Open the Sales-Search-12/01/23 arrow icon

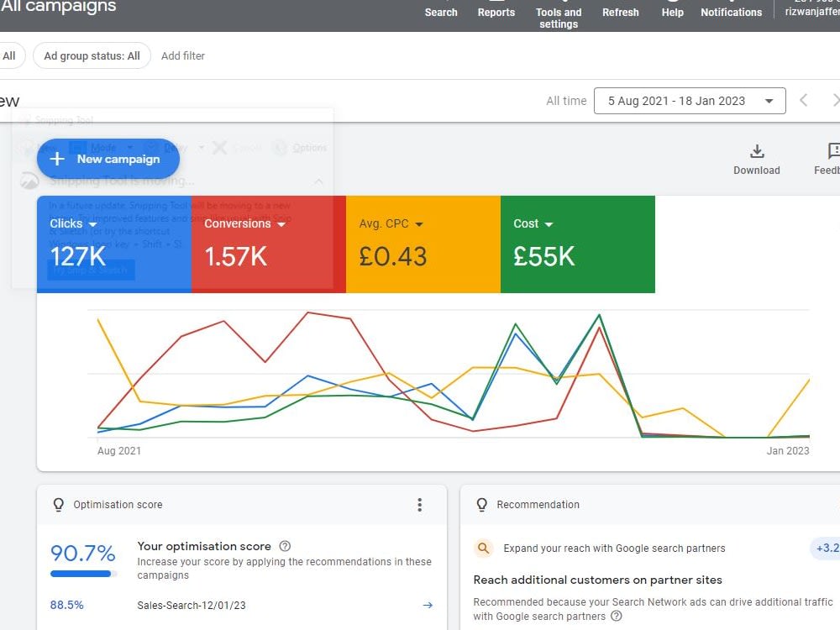coord(428,606)
